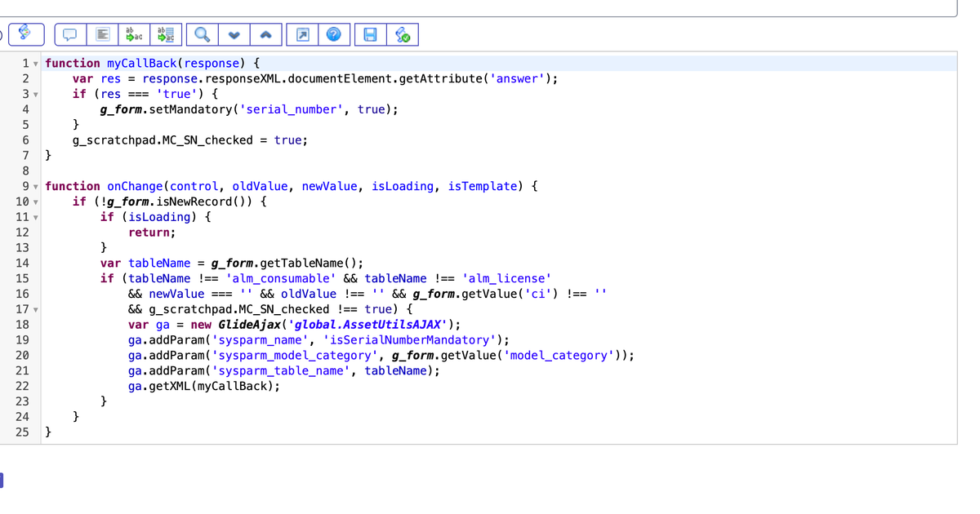Click isTemplate parameter on line 9

click(483, 186)
